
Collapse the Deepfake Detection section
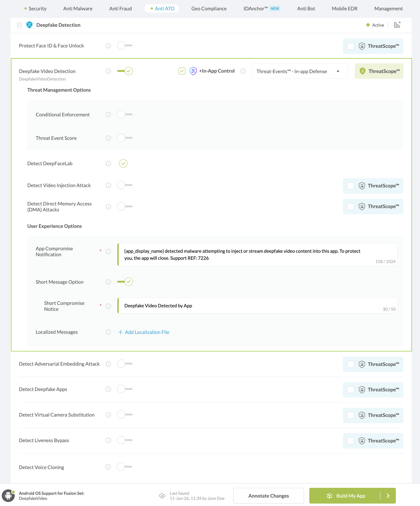coord(19,25)
